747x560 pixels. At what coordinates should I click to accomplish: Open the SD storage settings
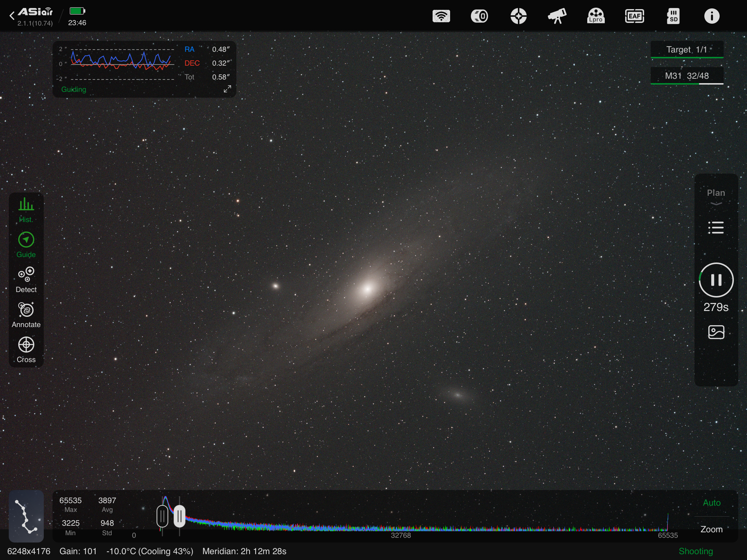673,16
